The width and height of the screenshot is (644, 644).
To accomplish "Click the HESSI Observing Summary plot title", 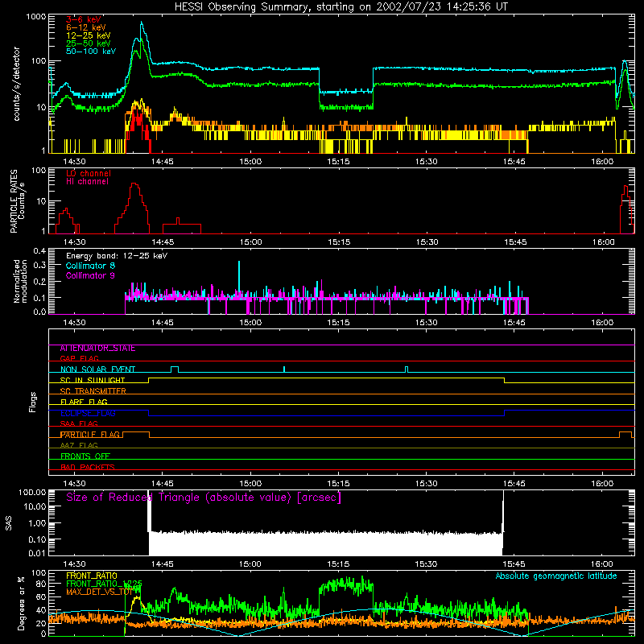I will [341, 7].
